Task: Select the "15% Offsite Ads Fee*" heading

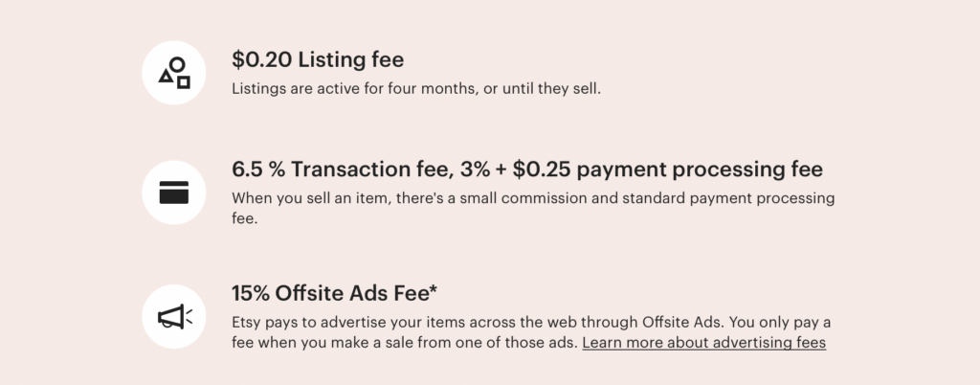Action: (x=334, y=293)
